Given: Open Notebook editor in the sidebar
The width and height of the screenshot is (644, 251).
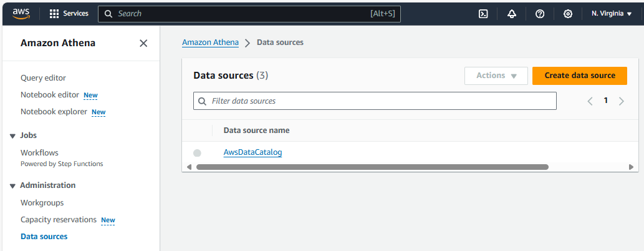Looking at the screenshot, I should tap(50, 95).
